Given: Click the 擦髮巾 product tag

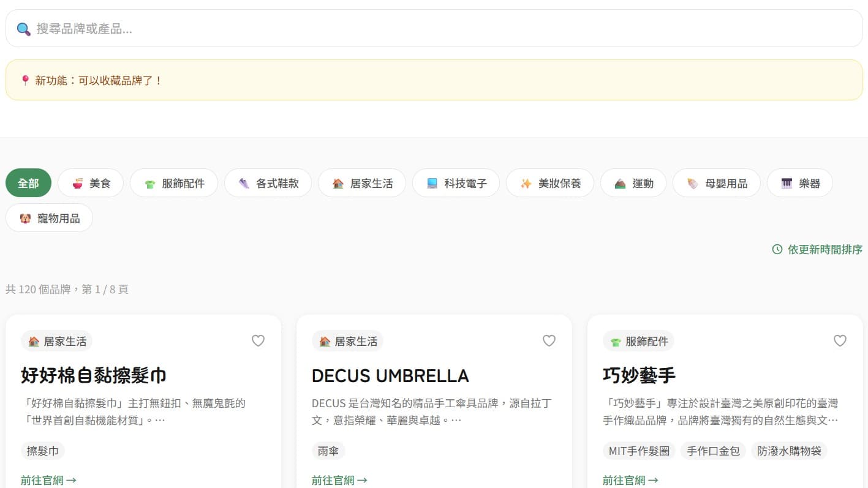Looking at the screenshot, I should coord(43,451).
